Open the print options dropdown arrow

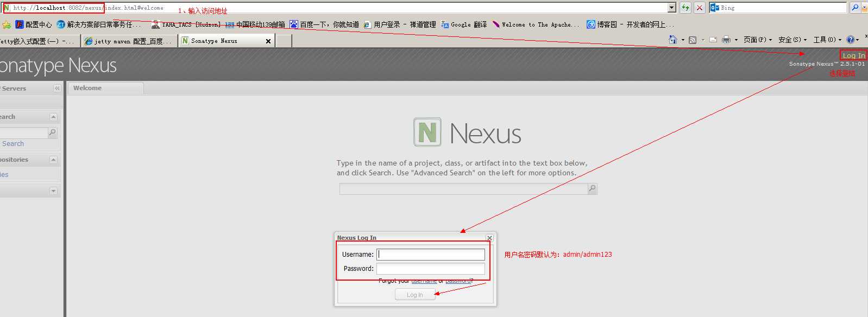tap(736, 40)
